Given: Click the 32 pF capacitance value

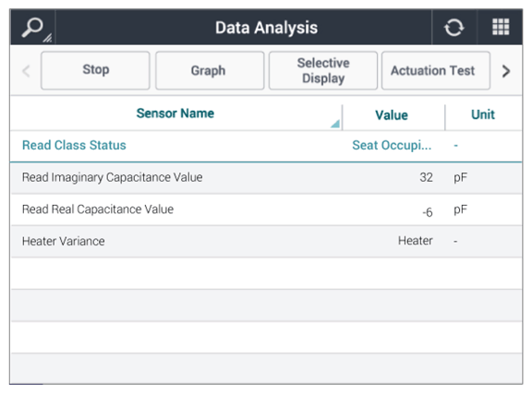Looking at the screenshot, I should (x=426, y=177).
